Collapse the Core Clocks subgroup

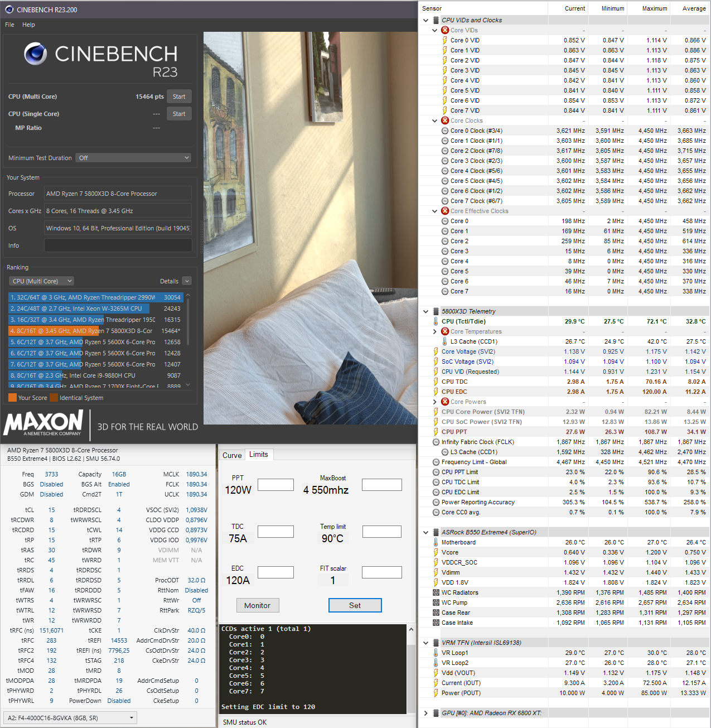pyautogui.click(x=435, y=120)
